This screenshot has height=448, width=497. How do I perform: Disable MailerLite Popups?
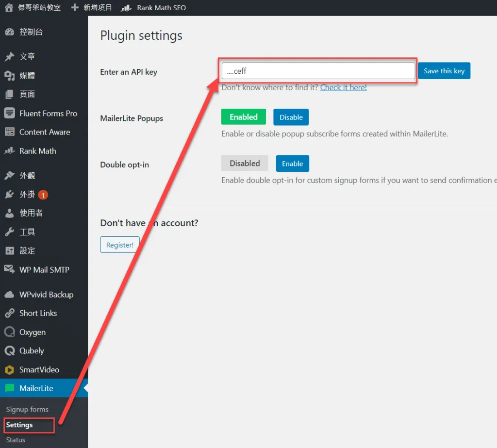291,117
